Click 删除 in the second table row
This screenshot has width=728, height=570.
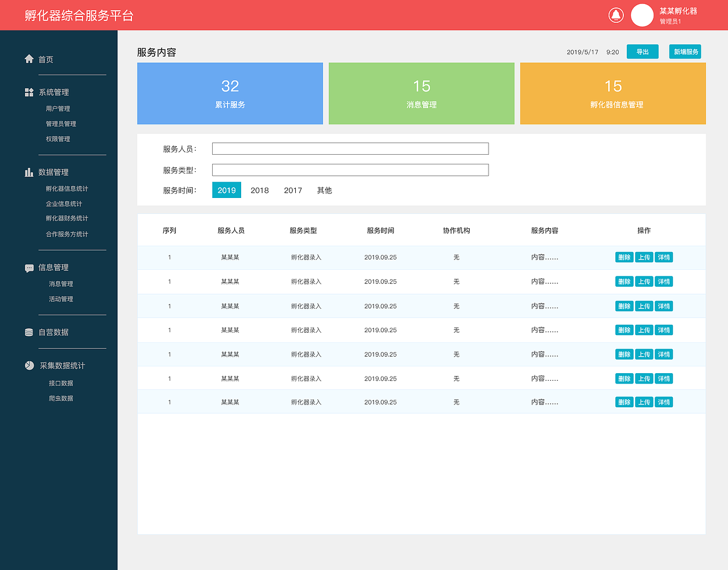coord(624,282)
